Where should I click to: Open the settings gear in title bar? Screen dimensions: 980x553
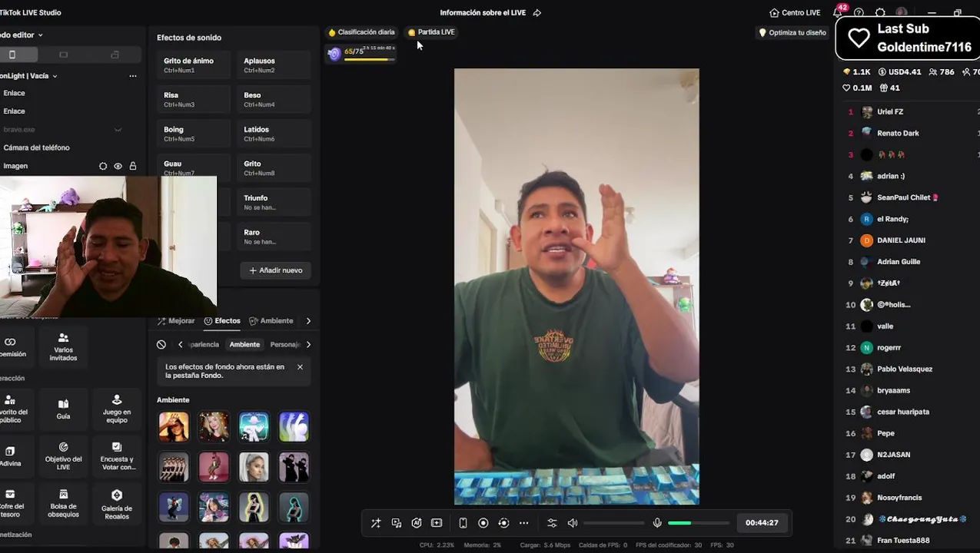click(880, 13)
